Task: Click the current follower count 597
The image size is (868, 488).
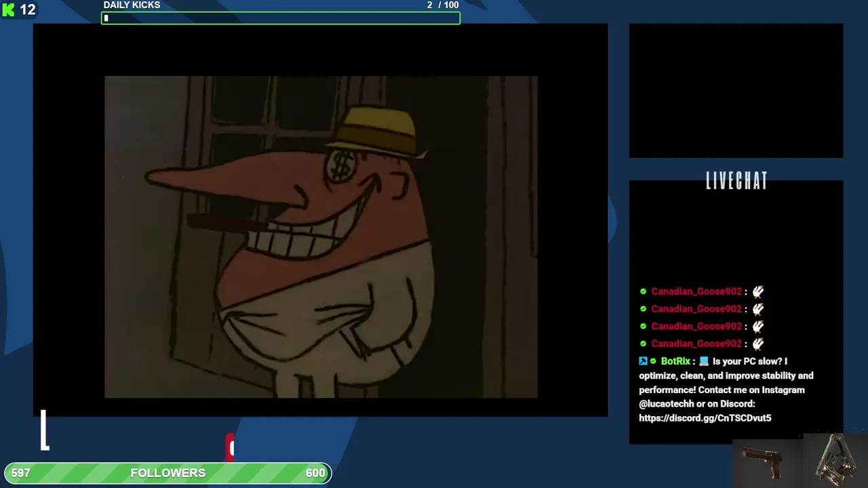Action: (x=20, y=473)
